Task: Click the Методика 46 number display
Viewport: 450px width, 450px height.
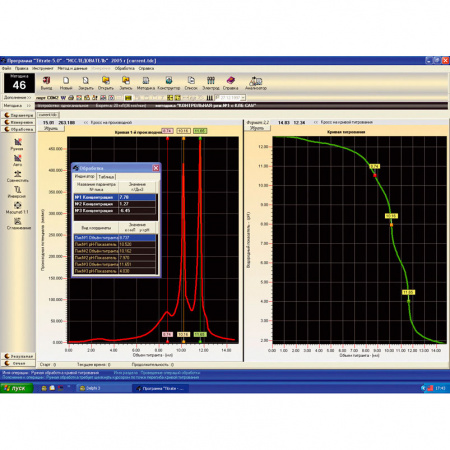Action: click(19, 83)
